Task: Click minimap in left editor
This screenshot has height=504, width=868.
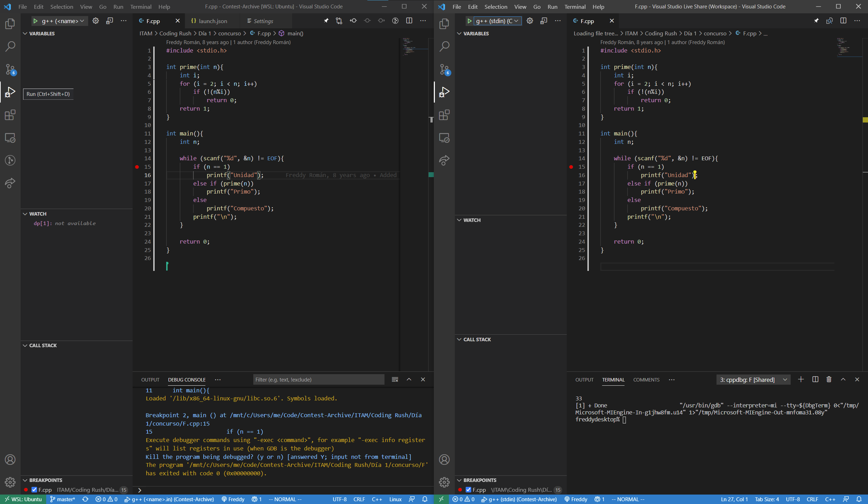Action: coord(415,47)
